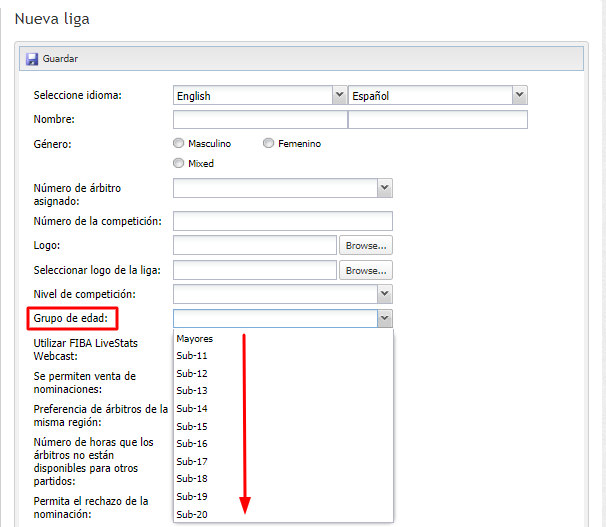The height and width of the screenshot is (527, 606).
Task: Click the Seleccione idioma label
Action: pos(77,95)
